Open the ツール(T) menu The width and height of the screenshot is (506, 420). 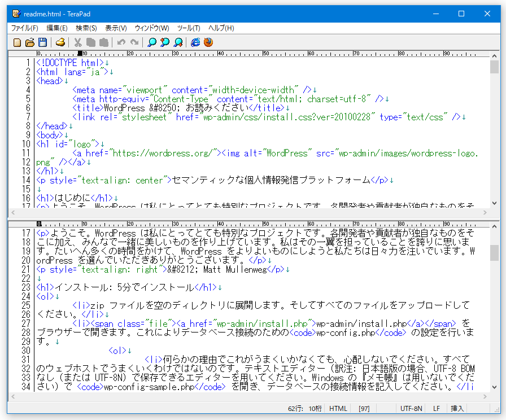pos(189,28)
